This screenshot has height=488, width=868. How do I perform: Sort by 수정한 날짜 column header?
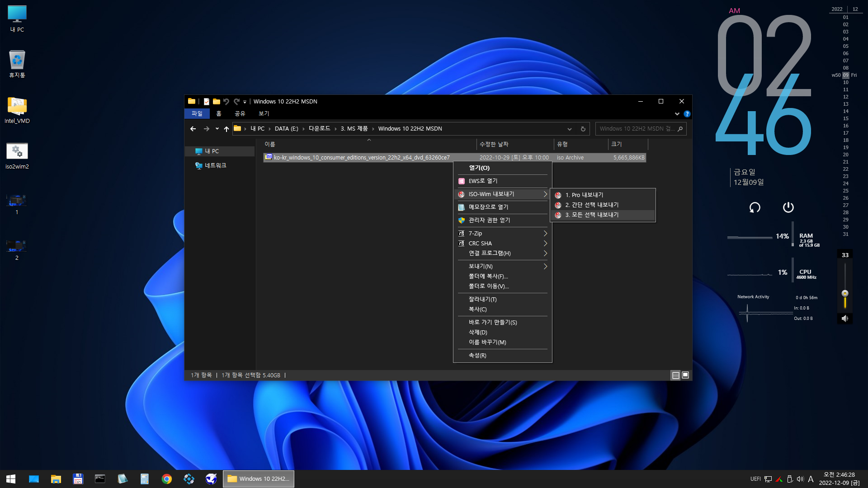click(x=515, y=144)
